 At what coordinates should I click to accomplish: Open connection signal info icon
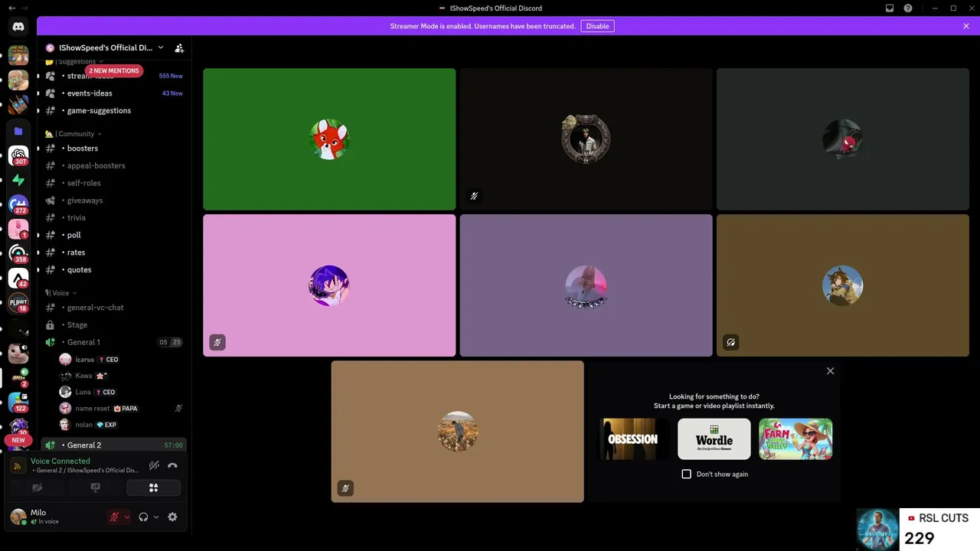pyautogui.click(x=18, y=465)
